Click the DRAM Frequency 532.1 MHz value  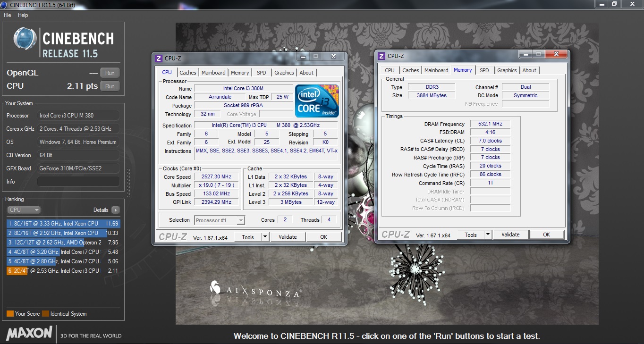tap(490, 124)
